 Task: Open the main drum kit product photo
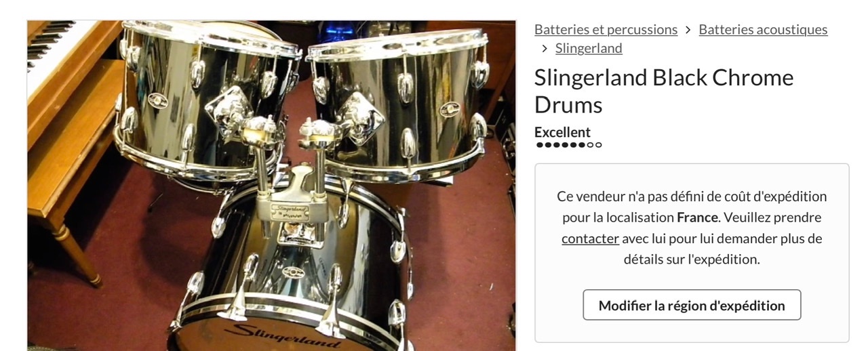[271, 186]
